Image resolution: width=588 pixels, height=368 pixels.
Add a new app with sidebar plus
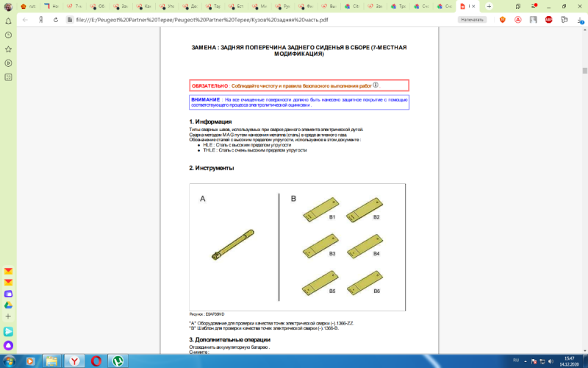pos(8,316)
